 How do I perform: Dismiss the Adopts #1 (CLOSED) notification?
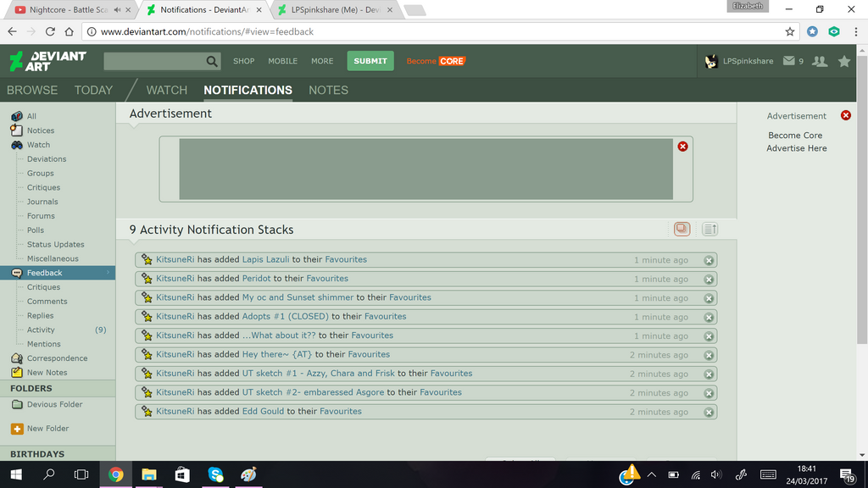tap(709, 317)
